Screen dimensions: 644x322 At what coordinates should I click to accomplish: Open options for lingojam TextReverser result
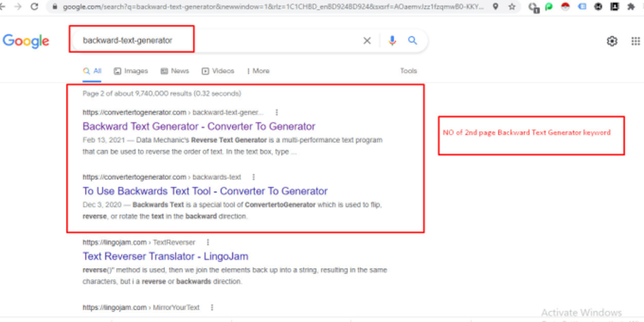click(208, 243)
